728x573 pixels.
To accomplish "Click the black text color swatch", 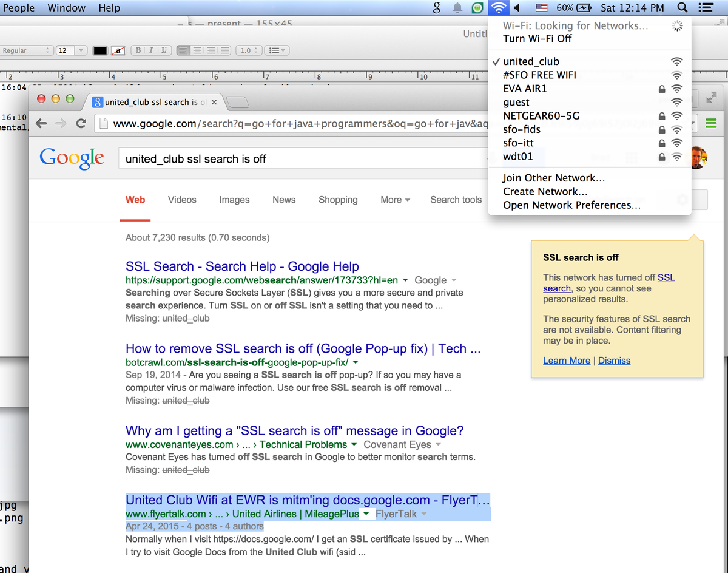I will 100,50.
